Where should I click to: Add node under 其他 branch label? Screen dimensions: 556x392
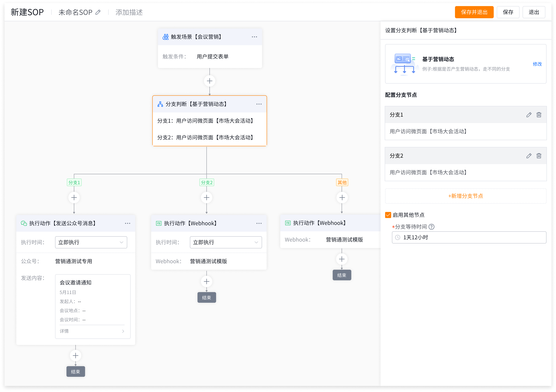tap(342, 198)
